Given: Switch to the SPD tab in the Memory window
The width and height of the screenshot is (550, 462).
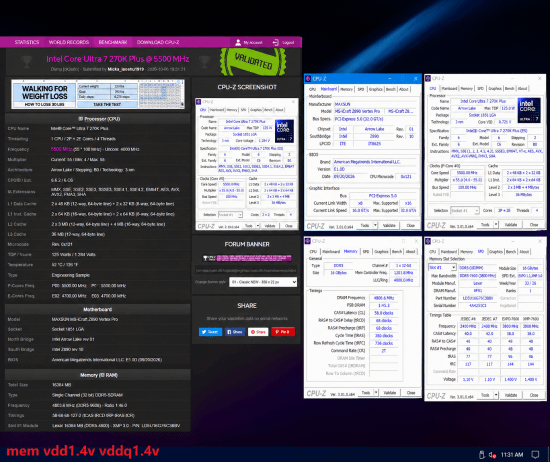Looking at the screenshot, I should tap(366, 252).
